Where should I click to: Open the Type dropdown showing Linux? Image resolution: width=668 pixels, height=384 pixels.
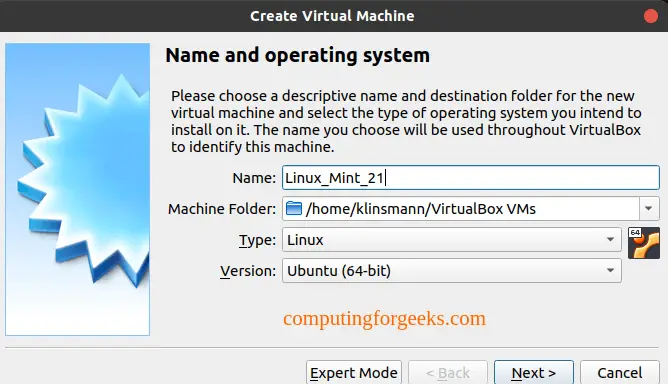[x=452, y=240]
